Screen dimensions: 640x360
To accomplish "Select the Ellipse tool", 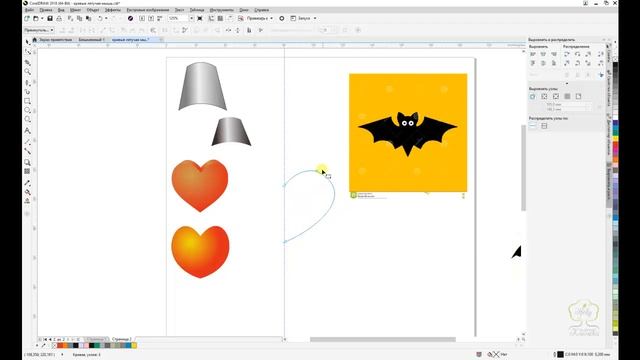I will click(28, 110).
